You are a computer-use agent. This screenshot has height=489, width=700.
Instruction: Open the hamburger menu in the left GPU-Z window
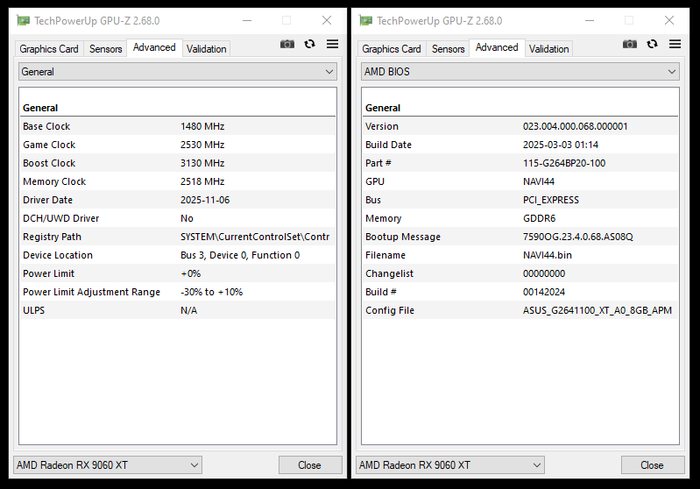[332, 44]
